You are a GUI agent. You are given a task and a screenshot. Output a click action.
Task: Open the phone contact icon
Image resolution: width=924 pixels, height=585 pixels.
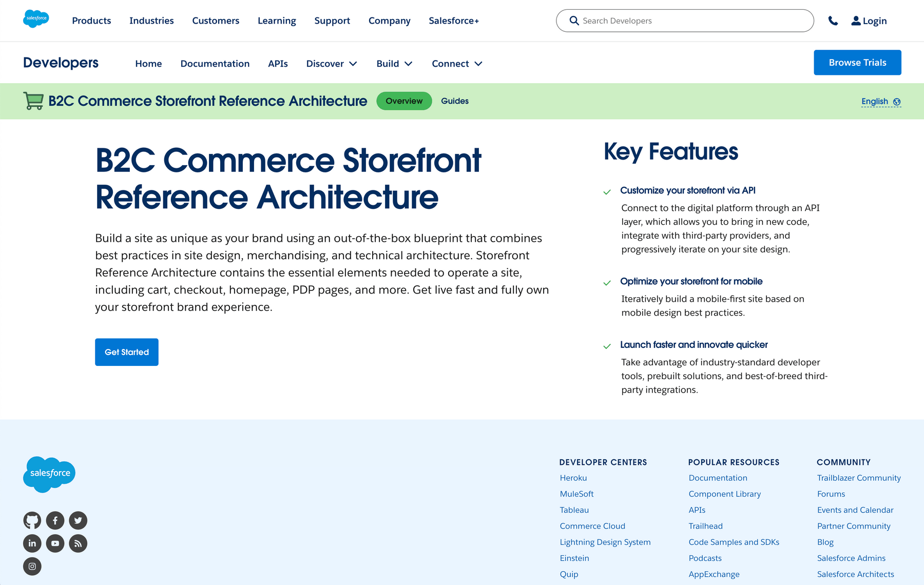[833, 21]
